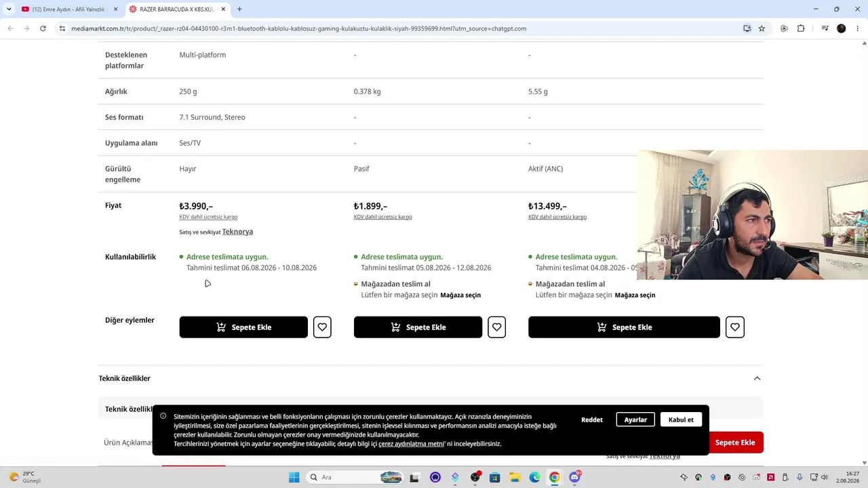The height and width of the screenshot is (488, 868).
Task: Open a new browser tab
Action: pos(239,9)
